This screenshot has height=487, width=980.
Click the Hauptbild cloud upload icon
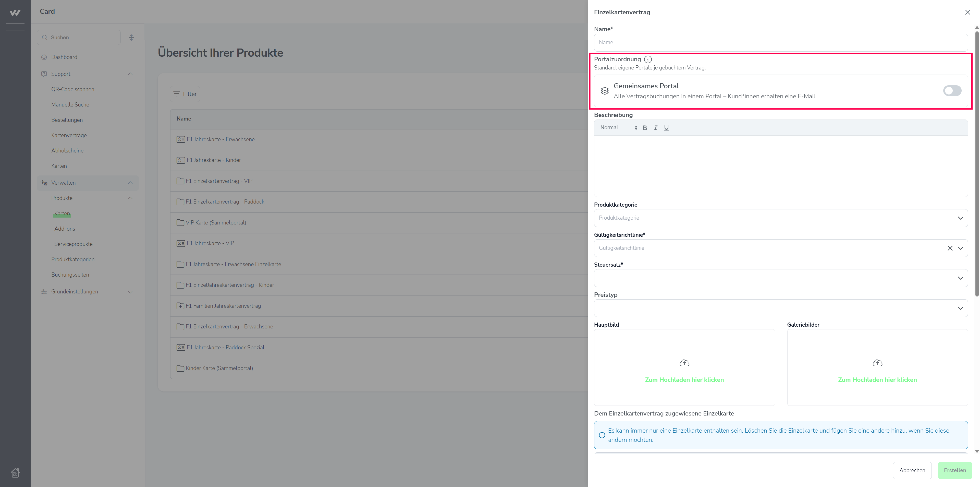tap(684, 363)
